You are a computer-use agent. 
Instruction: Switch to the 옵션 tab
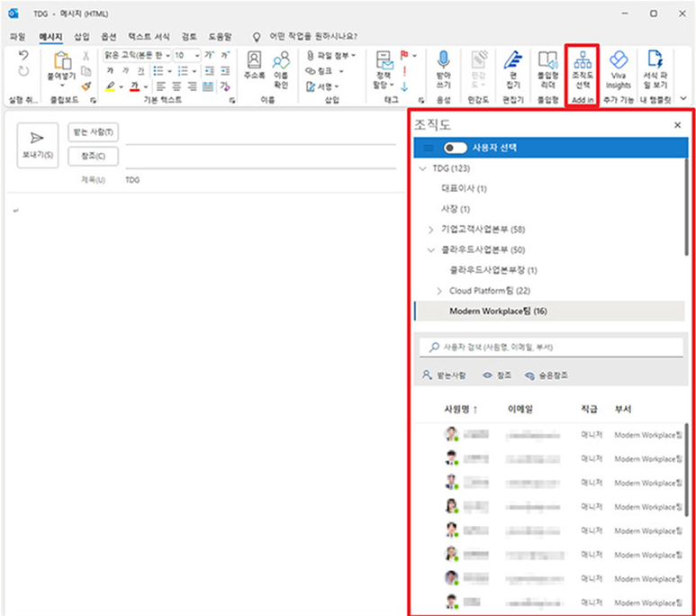coord(108,36)
